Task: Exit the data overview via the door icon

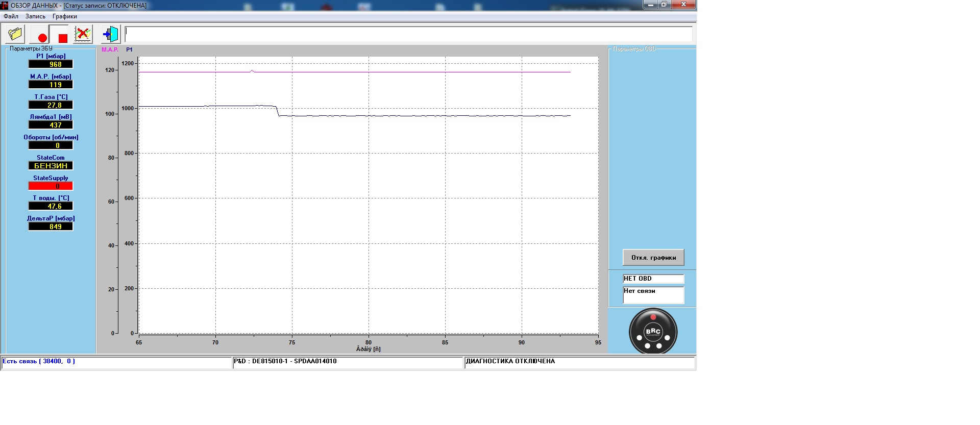Action: click(x=110, y=35)
